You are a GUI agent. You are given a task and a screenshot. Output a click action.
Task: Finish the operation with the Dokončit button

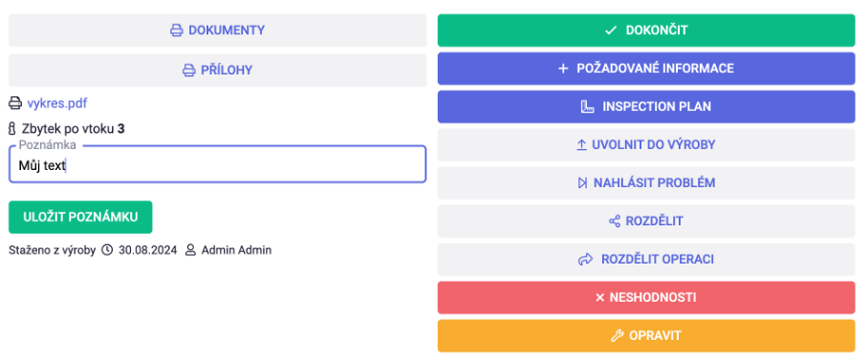point(646,31)
